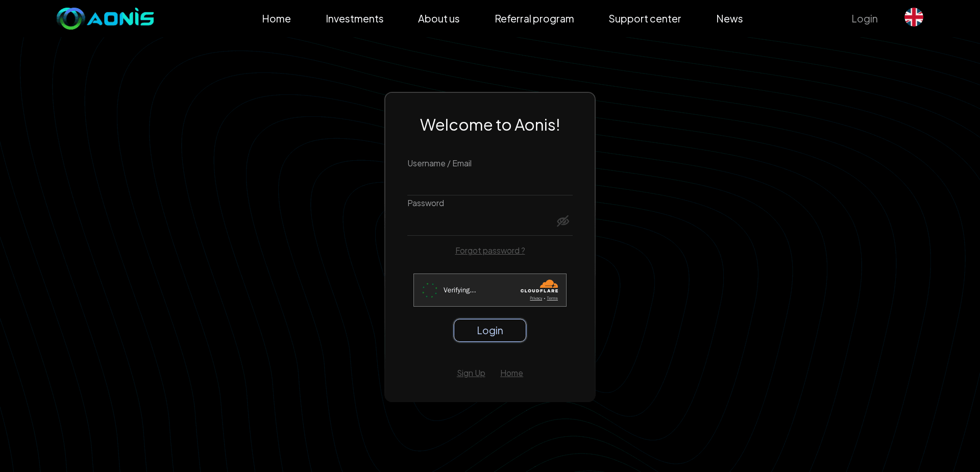This screenshot has height=472, width=980.
Task: Navigate to About us
Action: pyautogui.click(x=438, y=19)
